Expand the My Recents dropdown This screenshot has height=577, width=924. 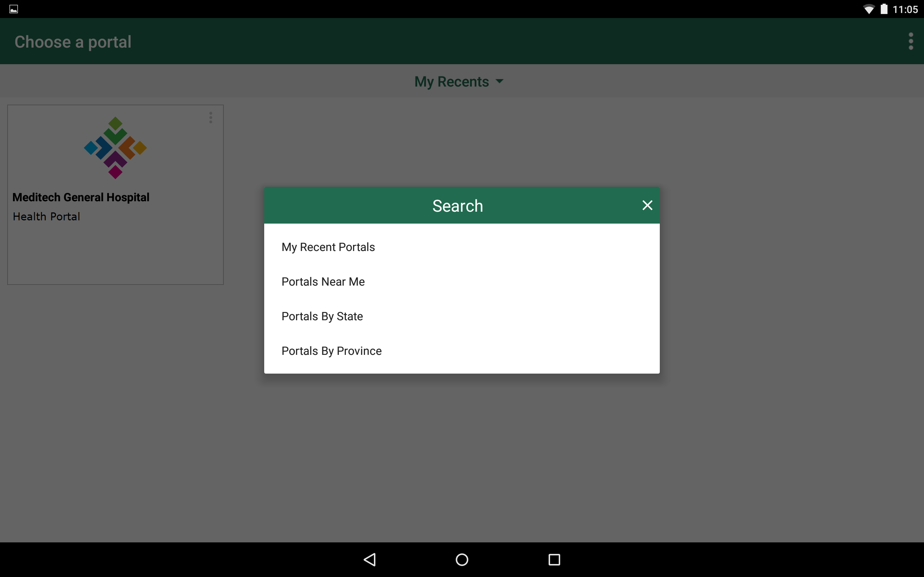coord(452,82)
